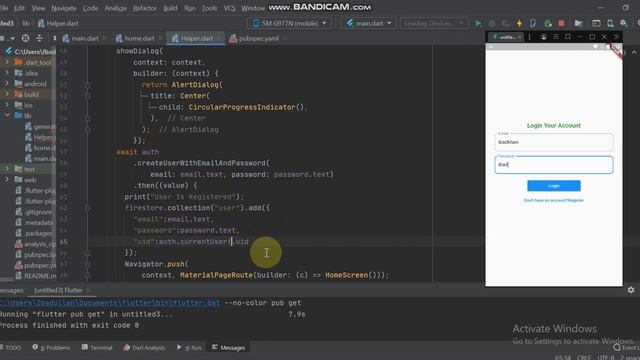This screenshot has height=360, width=640.
Task: Expand the android folder arrow
Action: tap(7, 83)
